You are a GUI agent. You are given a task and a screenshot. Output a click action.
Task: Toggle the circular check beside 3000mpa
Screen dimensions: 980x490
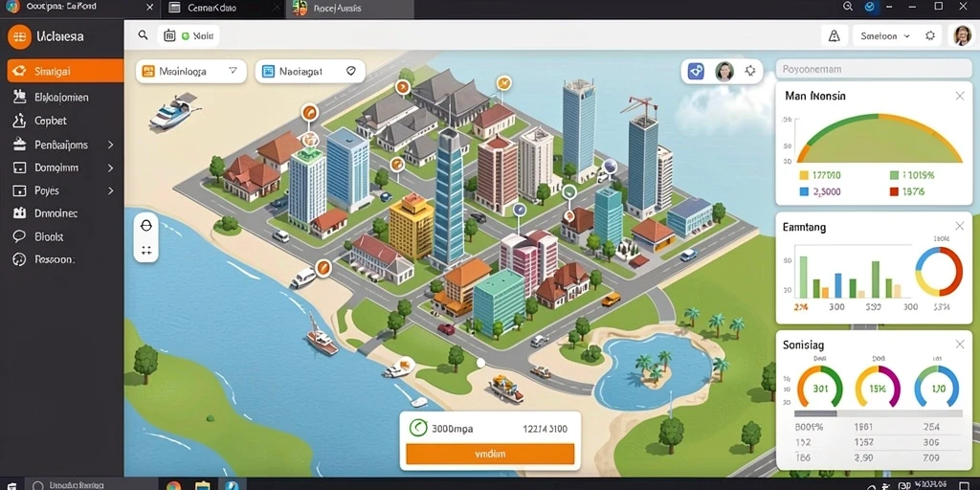(418, 428)
